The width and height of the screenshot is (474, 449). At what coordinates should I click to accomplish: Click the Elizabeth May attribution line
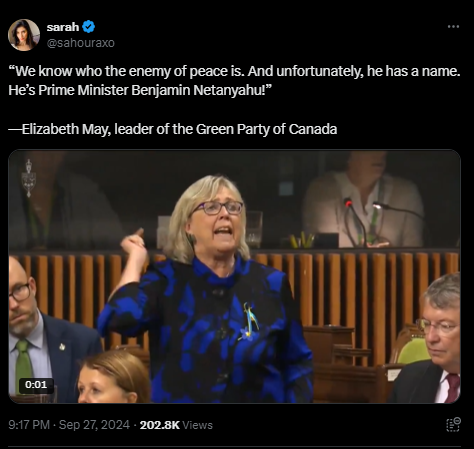pyautogui.click(x=173, y=129)
